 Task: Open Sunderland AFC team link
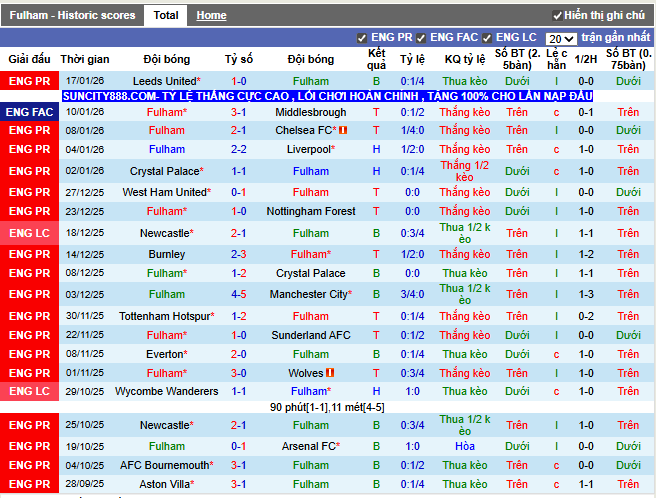(x=310, y=335)
